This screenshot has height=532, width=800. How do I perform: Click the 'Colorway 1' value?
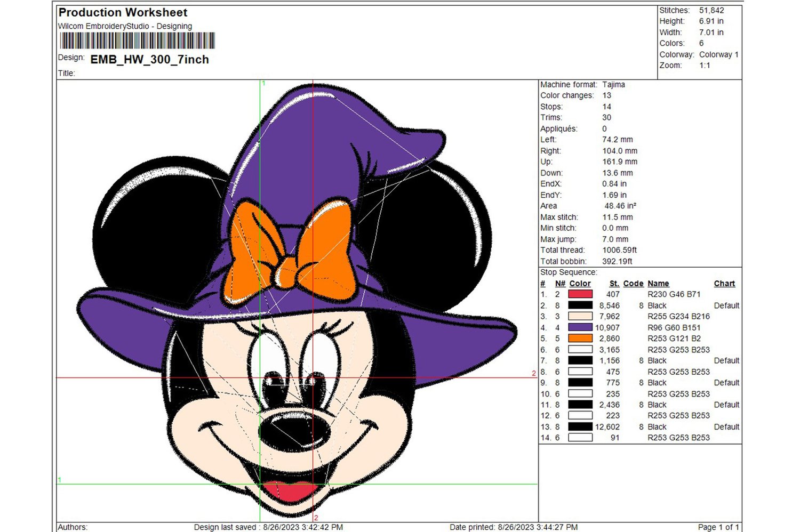pyautogui.click(x=719, y=54)
